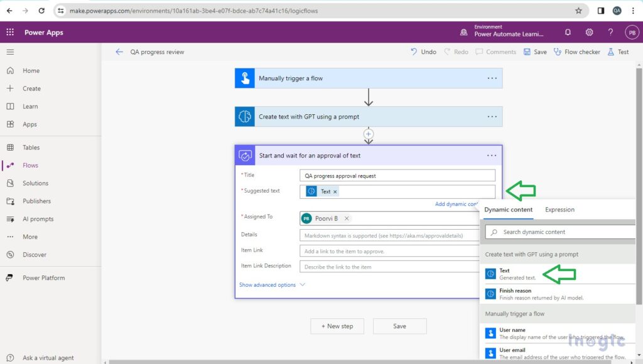Click Test flask icon in toolbar
This screenshot has width=643, height=364.
click(618, 52)
